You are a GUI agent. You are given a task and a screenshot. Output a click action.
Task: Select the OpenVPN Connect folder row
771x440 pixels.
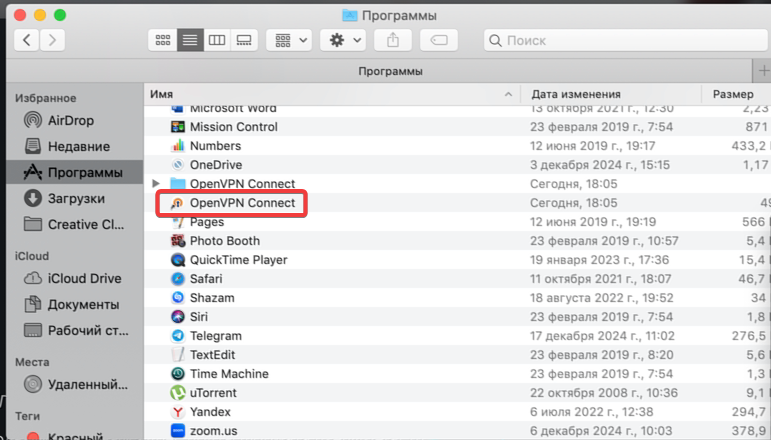(458, 183)
